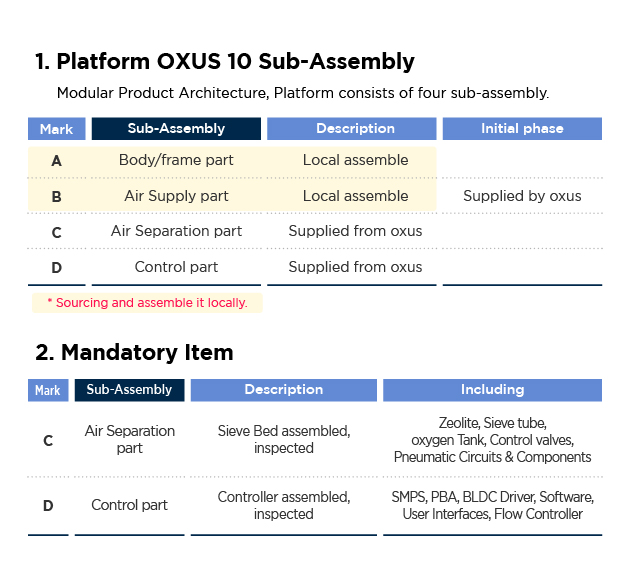The width and height of the screenshot is (630, 565).
Task: Click the "Initial phase" column header
Action: [522, 129]
